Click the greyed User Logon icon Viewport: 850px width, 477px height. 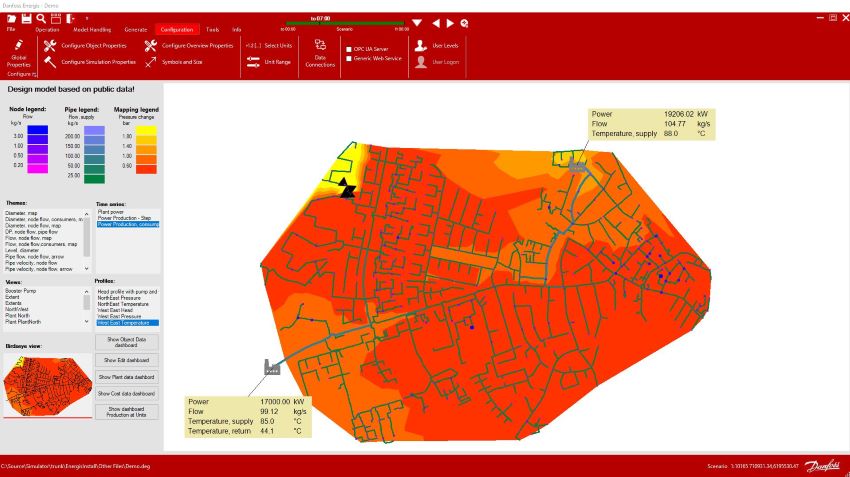tap(421, 62)
